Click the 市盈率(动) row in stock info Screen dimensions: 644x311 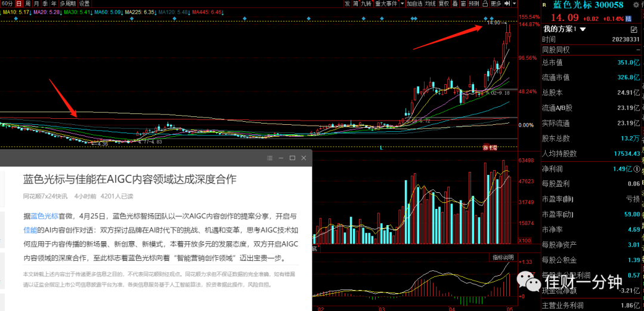click(x=590, y=214)
